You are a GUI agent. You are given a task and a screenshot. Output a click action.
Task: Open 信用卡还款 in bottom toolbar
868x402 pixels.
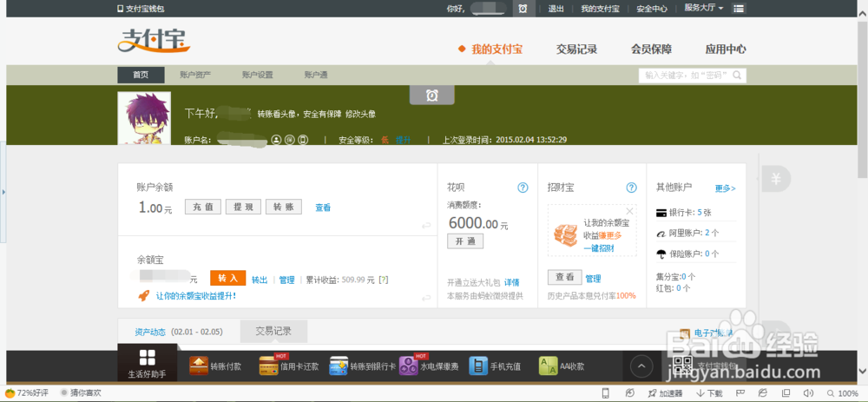(x=289, y=366)
